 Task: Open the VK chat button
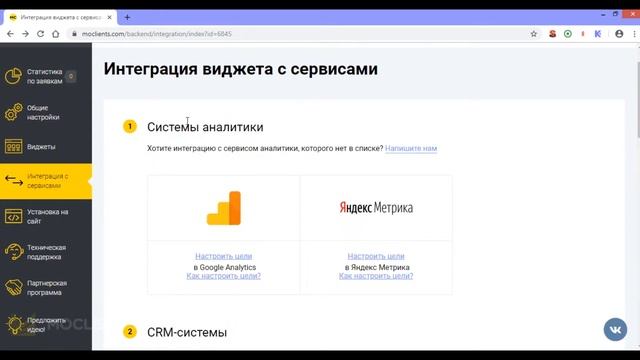click(615, 329)
